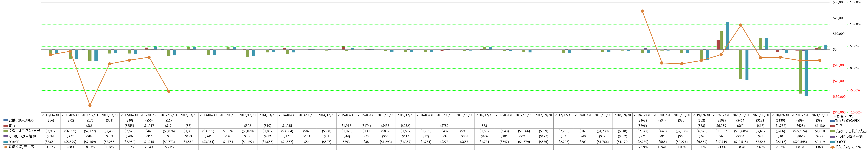Viewport: 868px width, 150px height.
Task: Select the $771 other investing cell
Action: click(642, 137)
